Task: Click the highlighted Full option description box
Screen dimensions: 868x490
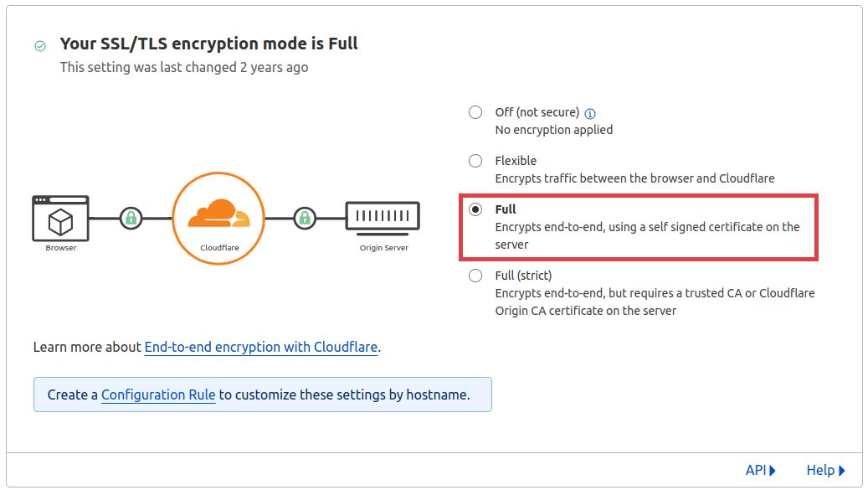Action: click(x=639, y=227)
